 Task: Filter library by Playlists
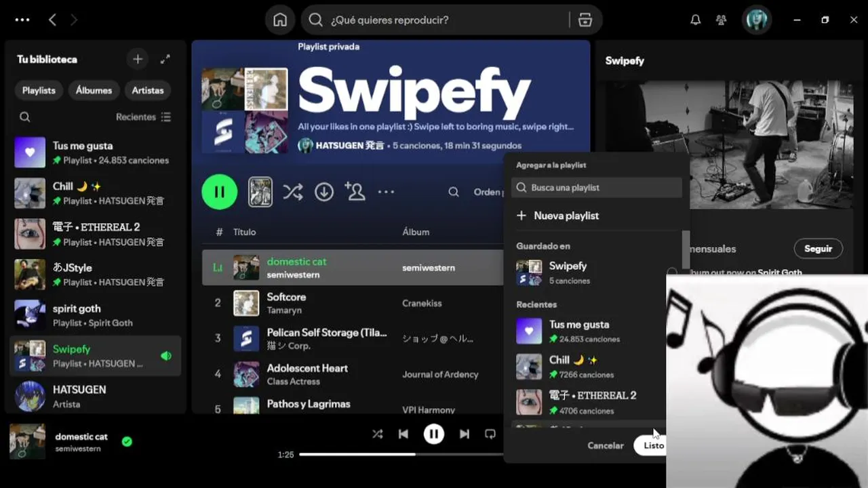pyautogui.click(x=39, y=90)
